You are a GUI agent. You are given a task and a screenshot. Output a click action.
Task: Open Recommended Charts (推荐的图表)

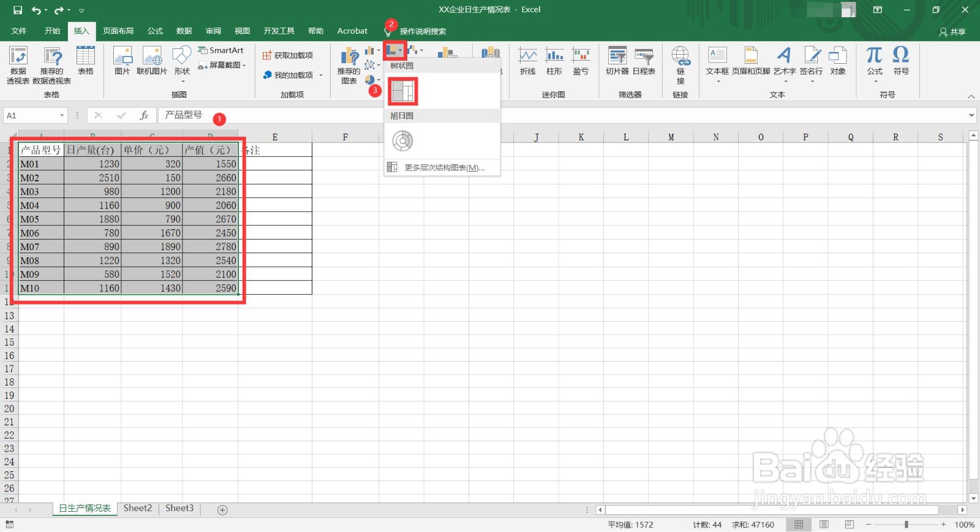pos(349,66)
